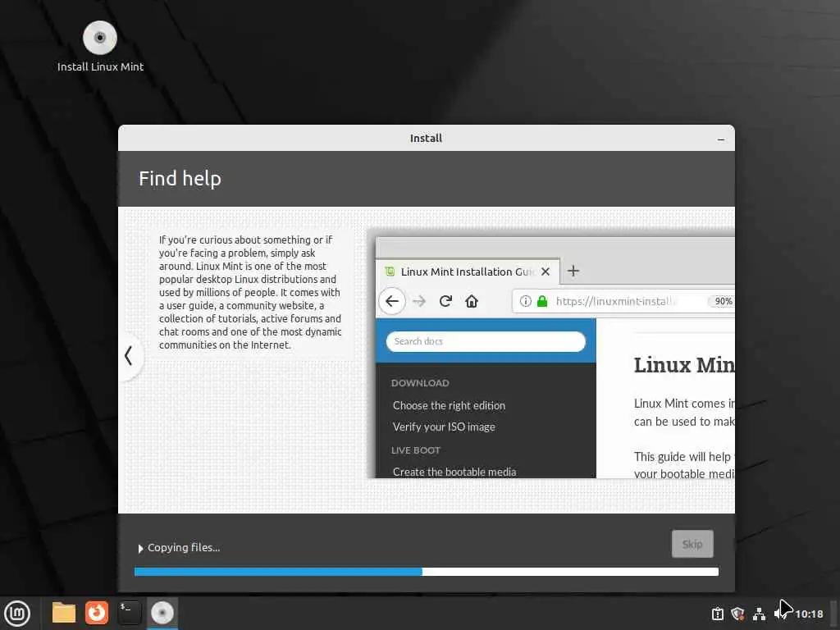Click the Install window title bar

pyautogui.click(x=426, y=138)
